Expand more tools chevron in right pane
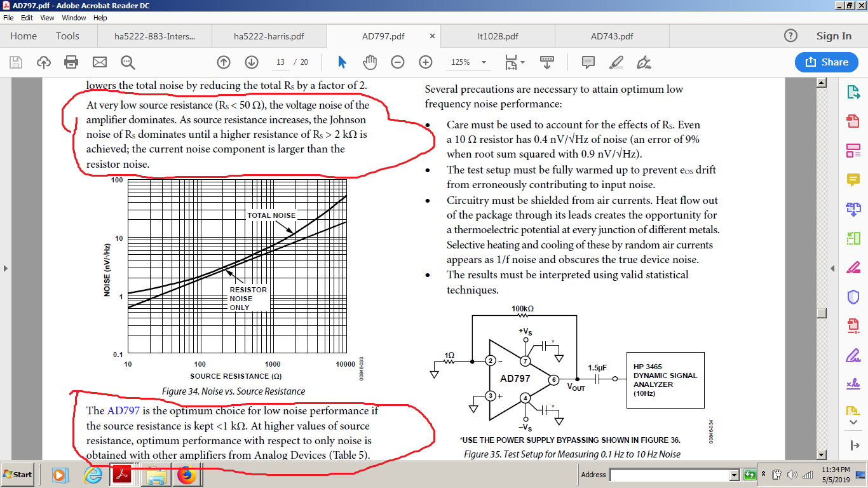The width and height of the screenshot is (868, 488). 853,423
